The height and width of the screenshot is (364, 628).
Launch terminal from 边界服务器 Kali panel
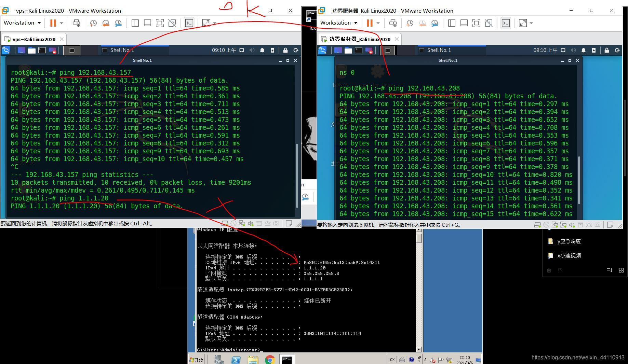tap(359, 50)
